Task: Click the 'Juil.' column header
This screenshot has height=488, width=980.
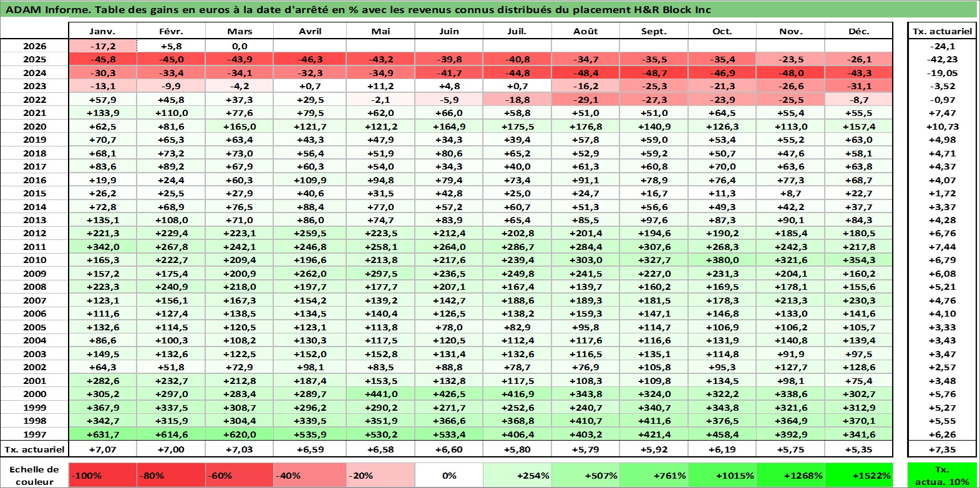Action: pyautogui.click(x=517, y=31)
